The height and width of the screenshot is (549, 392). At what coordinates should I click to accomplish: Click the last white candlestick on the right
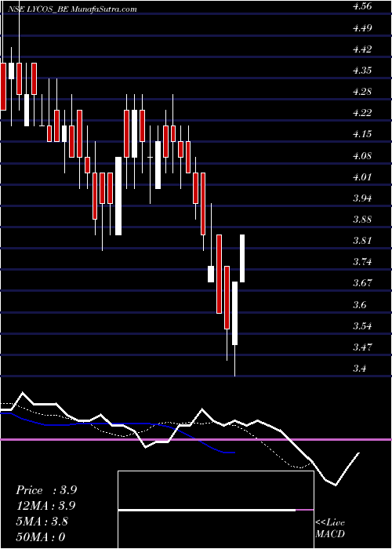pos(241,258)
